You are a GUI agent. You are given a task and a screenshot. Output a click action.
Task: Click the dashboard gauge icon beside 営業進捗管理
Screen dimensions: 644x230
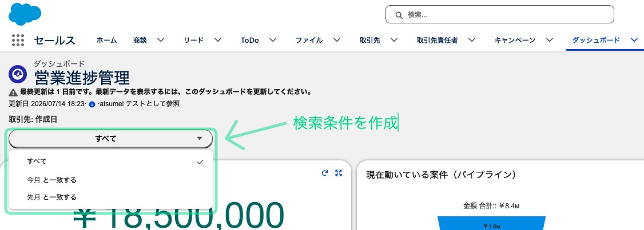tap(18, 74)
